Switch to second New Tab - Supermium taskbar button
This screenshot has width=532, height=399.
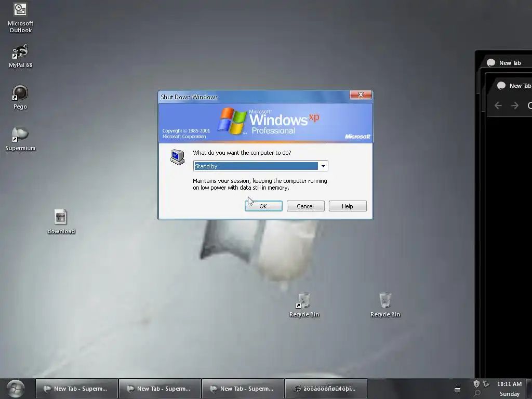160,389
